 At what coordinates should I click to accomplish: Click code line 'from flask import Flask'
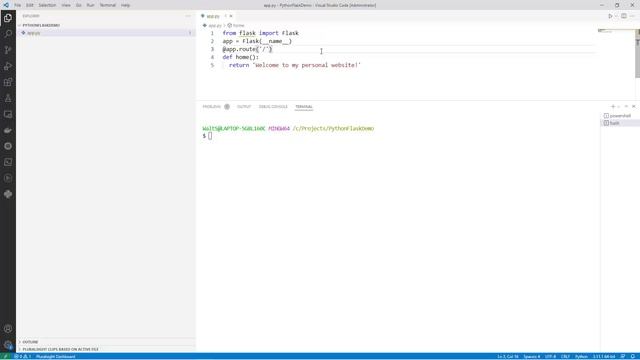(260, 33)
